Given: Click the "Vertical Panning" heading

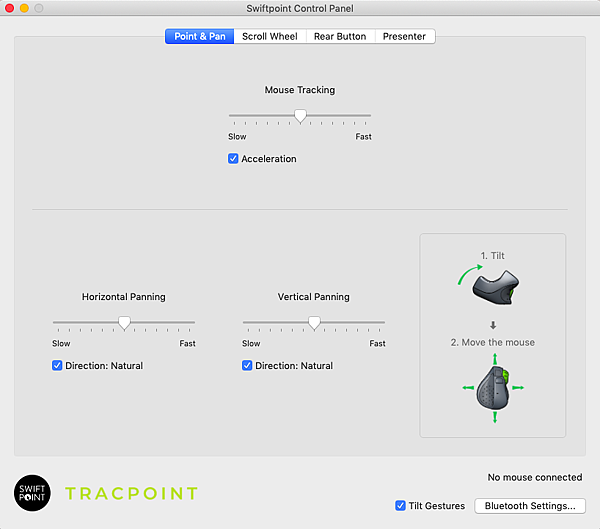Looking at the screenshot, I should click(313, 297).
